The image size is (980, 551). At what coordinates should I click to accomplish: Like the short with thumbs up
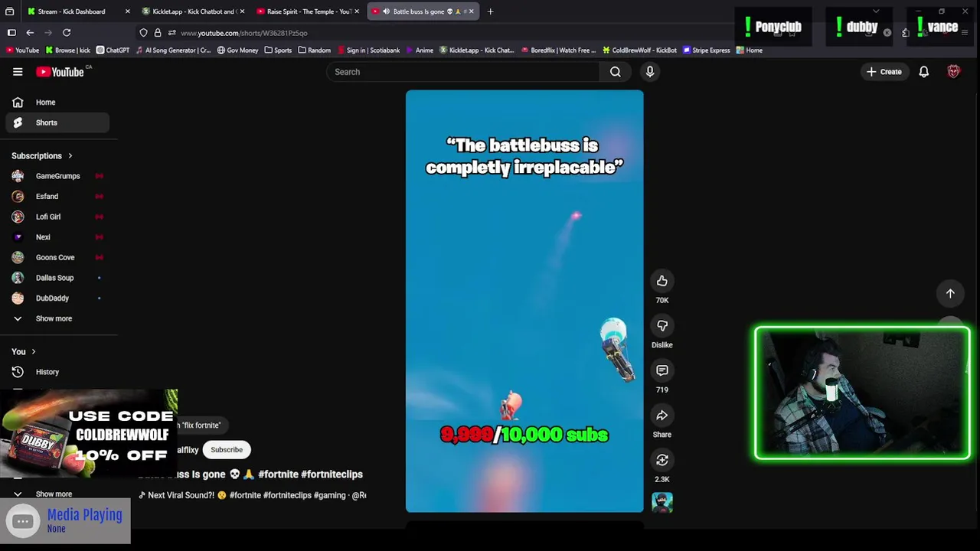point(662,281)
